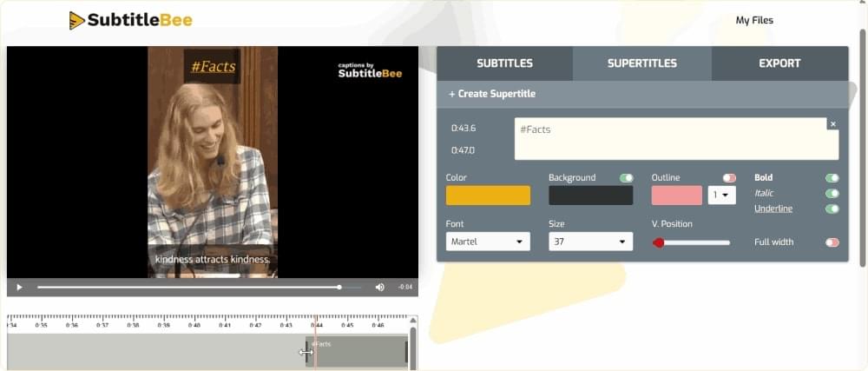868x371 pixels.
Task: Open the Size 37 dropdown
Action: click(x=590, y=242)
